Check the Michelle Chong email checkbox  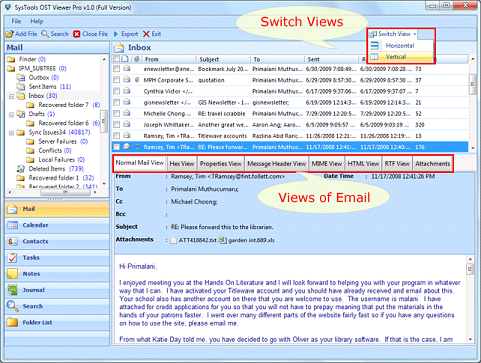click(116, 113)
